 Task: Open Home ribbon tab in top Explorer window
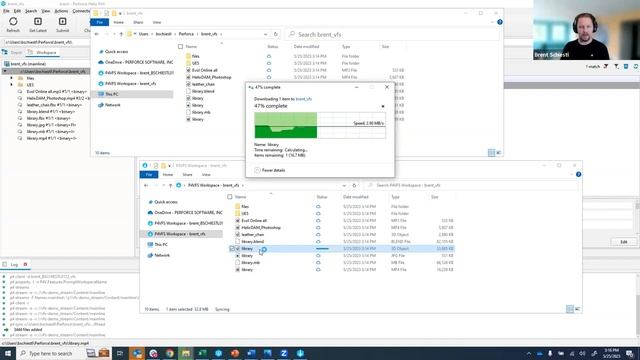pos(118,22)
